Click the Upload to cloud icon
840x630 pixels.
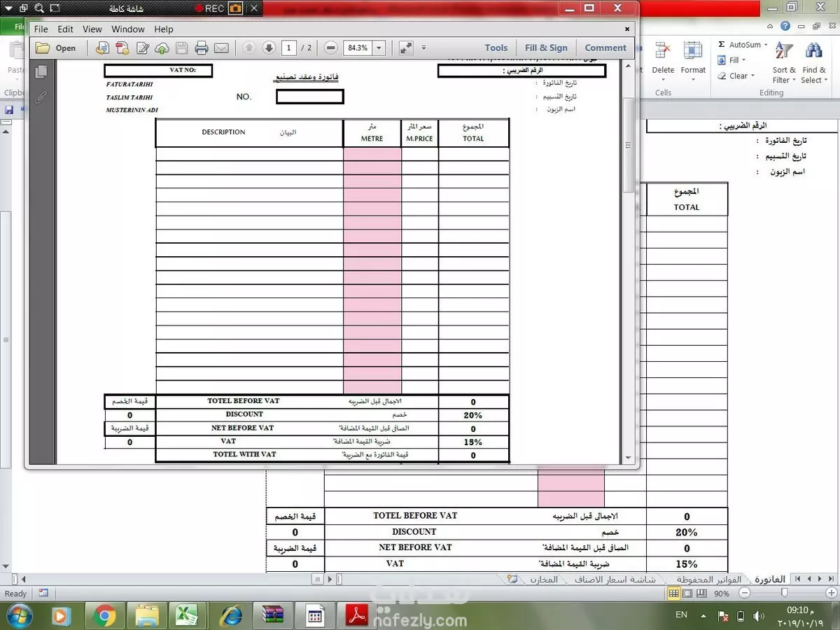pos(162,48)
